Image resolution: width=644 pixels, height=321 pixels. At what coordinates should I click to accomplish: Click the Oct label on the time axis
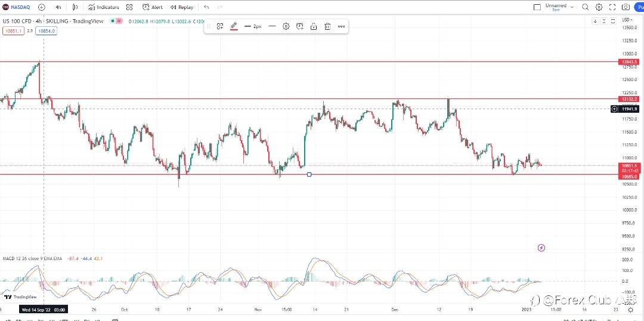click(125, 310)
